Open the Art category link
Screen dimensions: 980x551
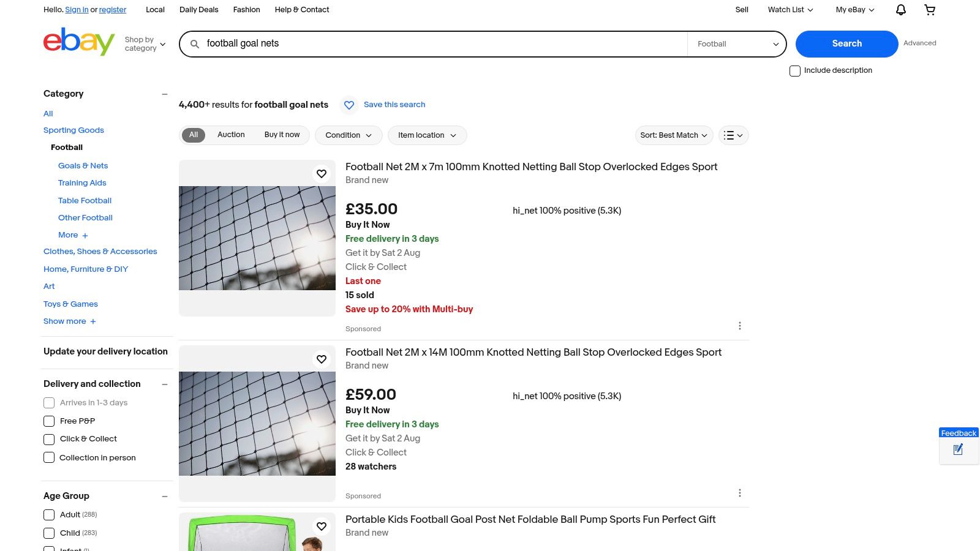[x=49, y=287]
